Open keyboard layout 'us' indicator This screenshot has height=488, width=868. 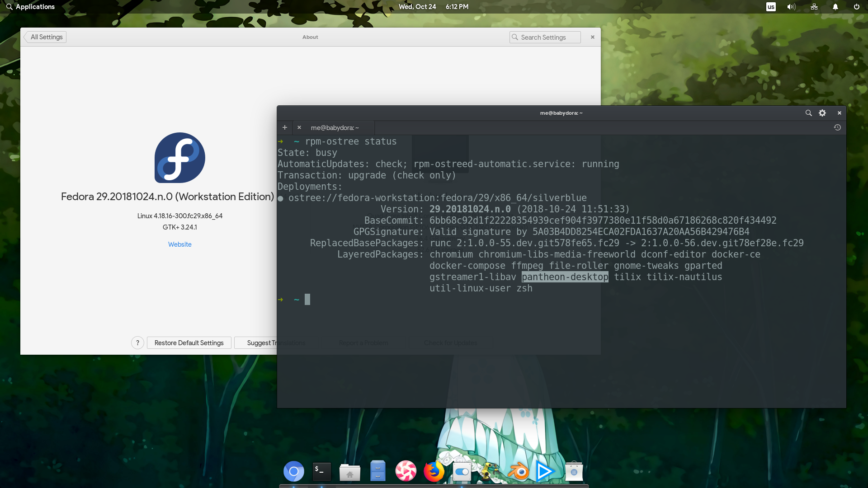pos(771,7)
